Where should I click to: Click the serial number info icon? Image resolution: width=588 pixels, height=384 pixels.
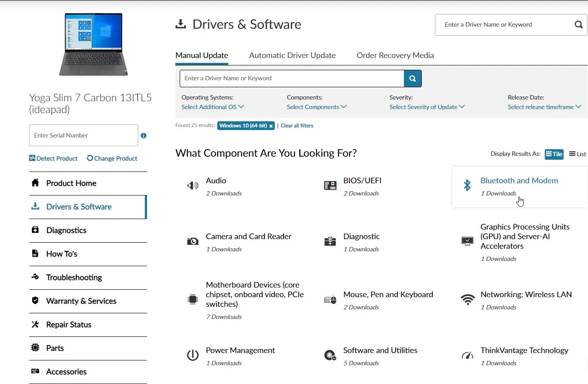tap(144, 136)
